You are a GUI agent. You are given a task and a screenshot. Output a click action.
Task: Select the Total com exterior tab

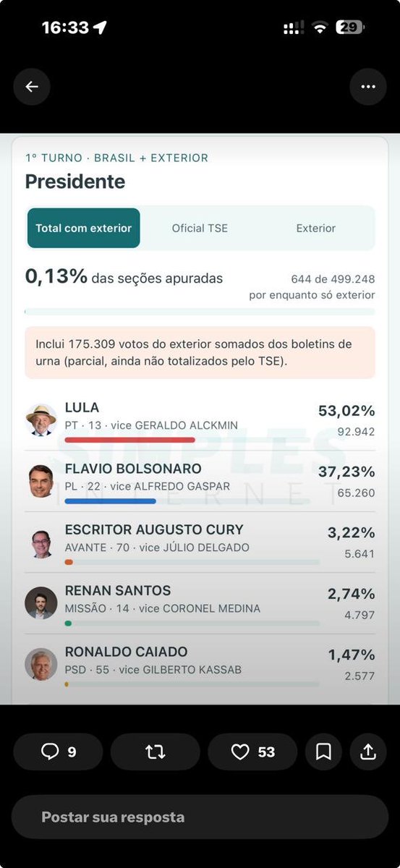[84, 228]
